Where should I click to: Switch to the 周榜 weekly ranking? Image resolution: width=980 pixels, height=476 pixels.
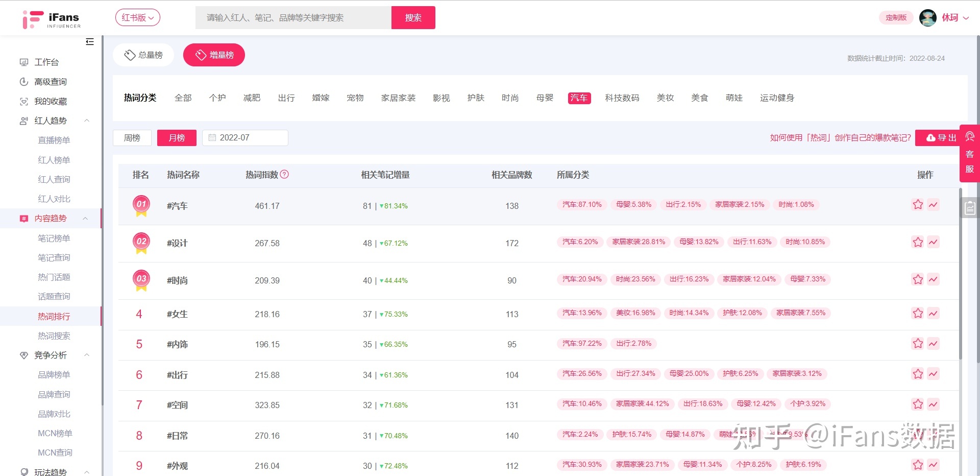(132, 137)
